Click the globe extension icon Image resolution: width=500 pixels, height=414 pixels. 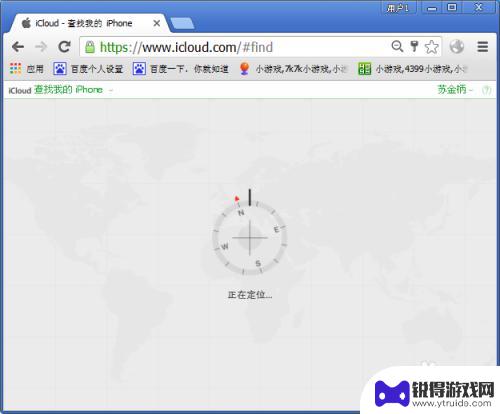(457, 46)
